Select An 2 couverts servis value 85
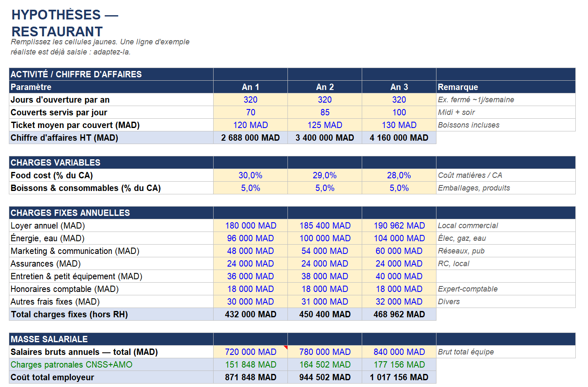The image size is (588, 387). [325, 112]
